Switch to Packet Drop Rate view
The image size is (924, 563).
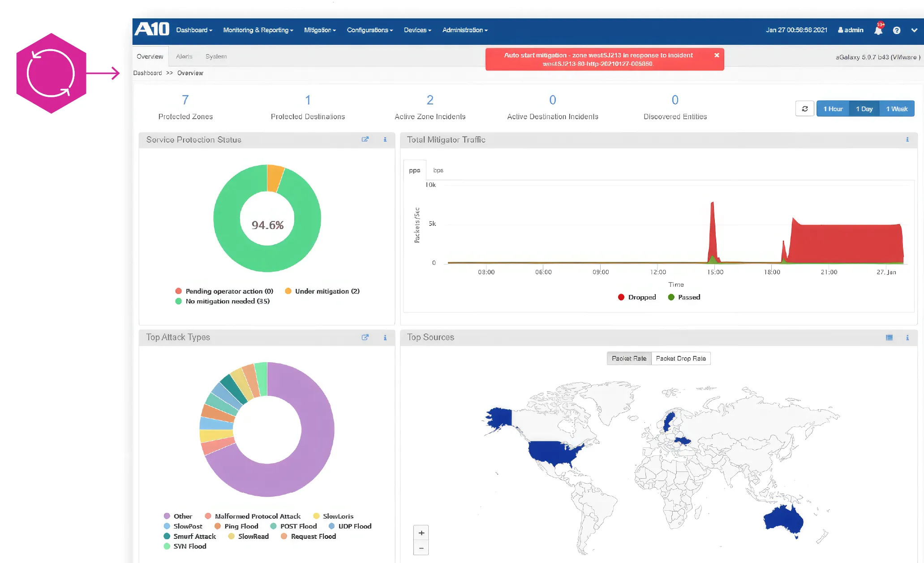tap(681, 358)
